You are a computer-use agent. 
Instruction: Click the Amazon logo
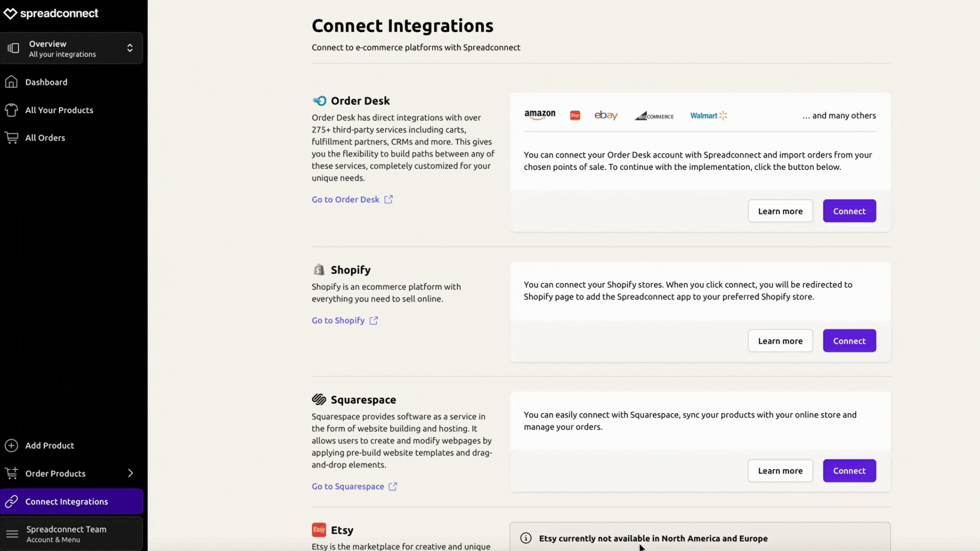pyautogui.click(x=540, y=115)
